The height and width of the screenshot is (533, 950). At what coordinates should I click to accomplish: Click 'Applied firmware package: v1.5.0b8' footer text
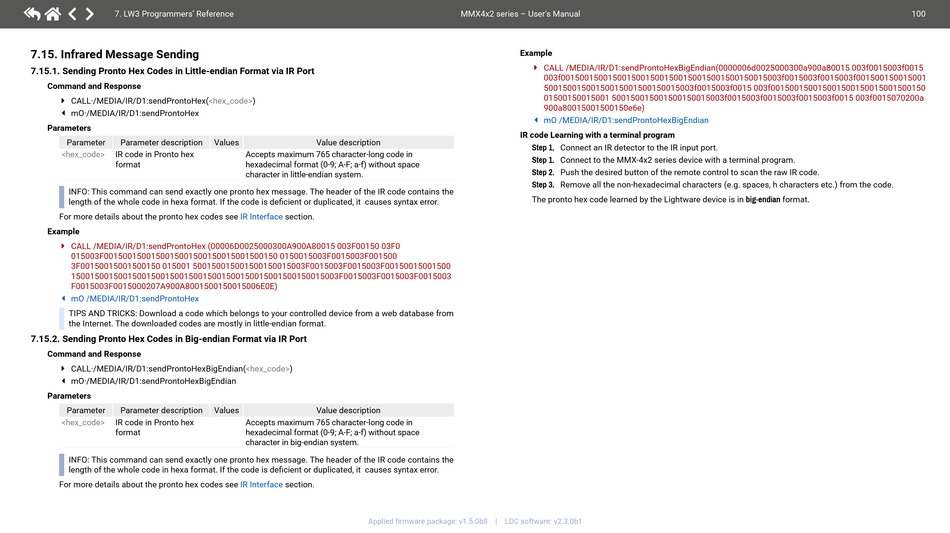click(x=427, y=521)
